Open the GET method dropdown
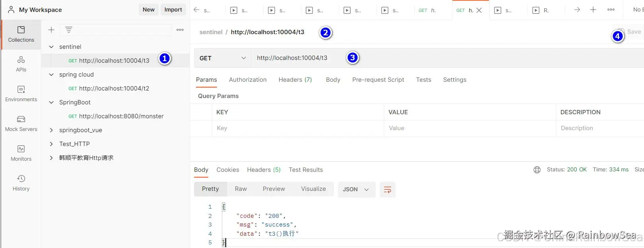The height and width of the screenshot is (248, 644). click(223, 58)
